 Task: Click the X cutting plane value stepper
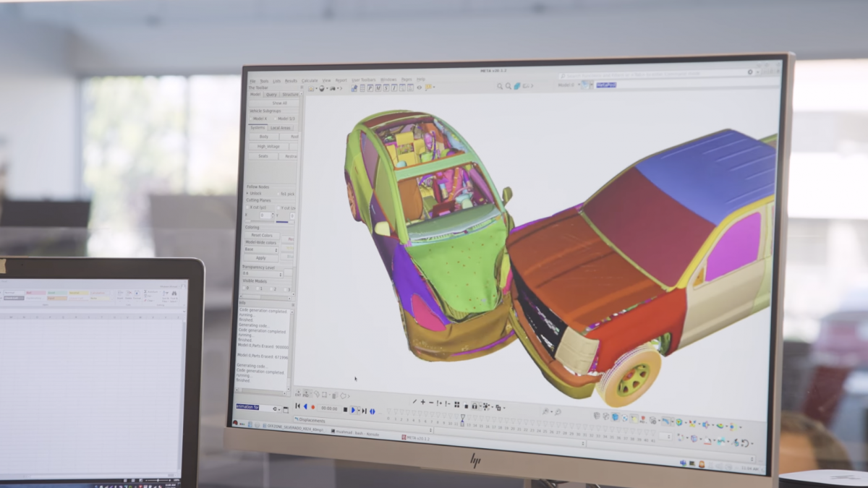273,215
